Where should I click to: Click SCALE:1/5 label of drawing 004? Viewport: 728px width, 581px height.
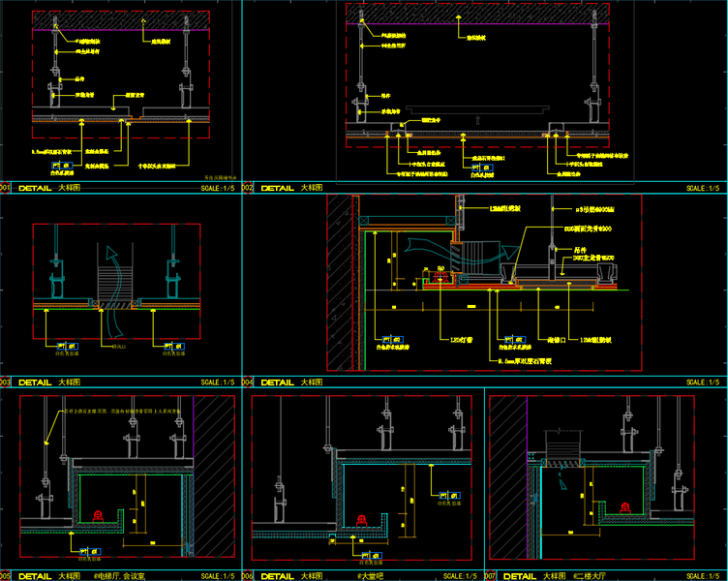[x=703, y=382]
